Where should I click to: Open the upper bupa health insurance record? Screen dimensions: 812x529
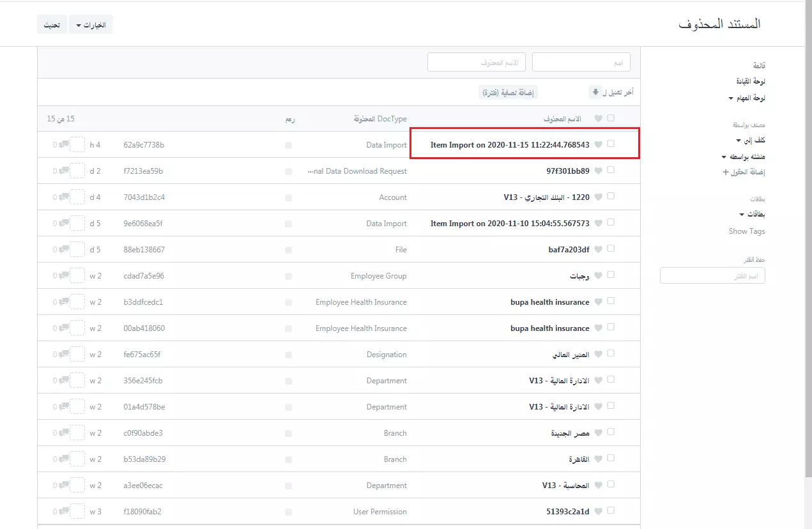click(550, 302)
